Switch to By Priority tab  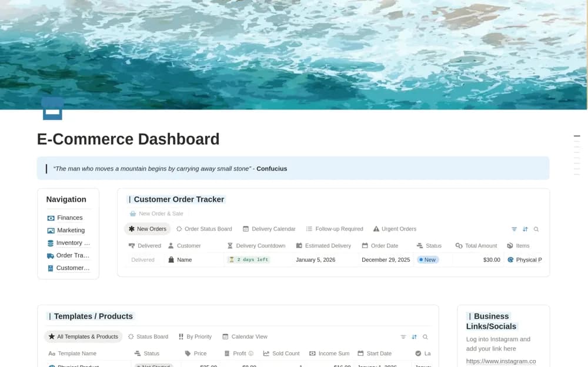click(195, 336)
